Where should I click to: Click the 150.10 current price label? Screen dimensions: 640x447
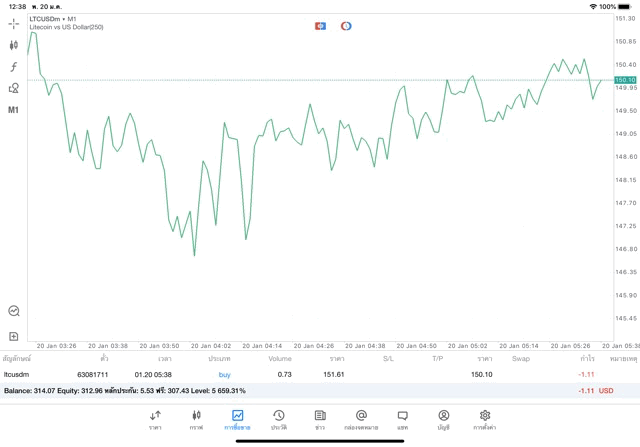[624, 80]
